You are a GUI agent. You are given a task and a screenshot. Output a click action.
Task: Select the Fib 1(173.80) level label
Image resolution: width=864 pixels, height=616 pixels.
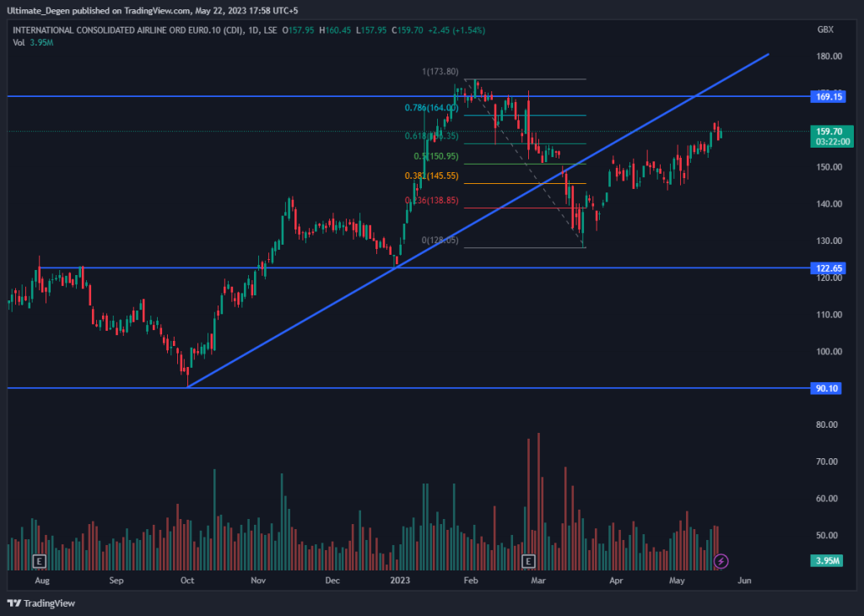pos(440,72)
